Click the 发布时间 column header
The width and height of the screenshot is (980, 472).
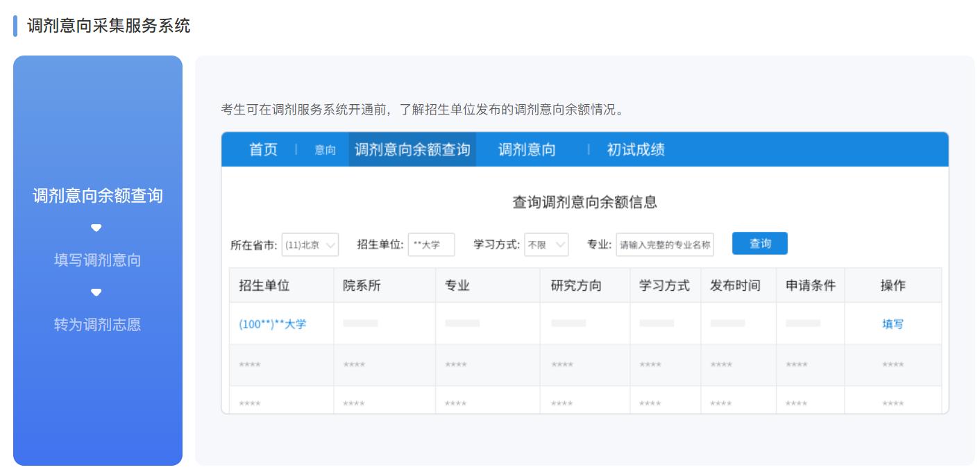(735, 285)
